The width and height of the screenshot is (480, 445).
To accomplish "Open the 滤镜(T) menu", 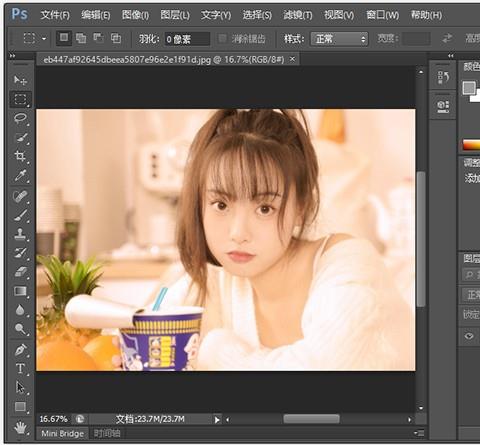I will [298, 15].
